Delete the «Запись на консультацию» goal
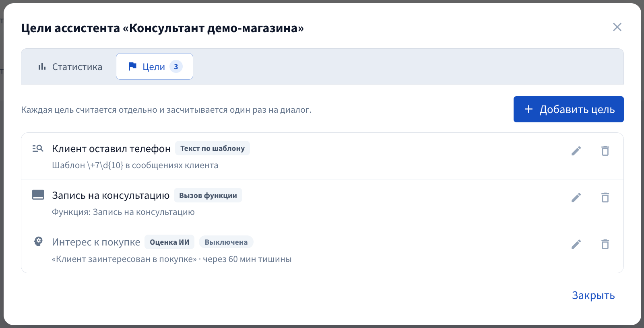The image size is (644, 328). (x=605, y=198)
